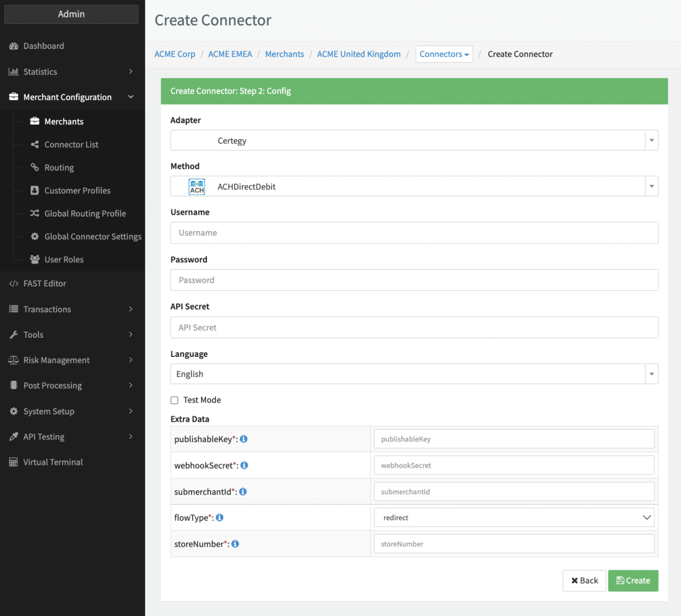
Task: Follow the ACME United Kingdom breadcrumb link
Action: [x=359, y=54]
